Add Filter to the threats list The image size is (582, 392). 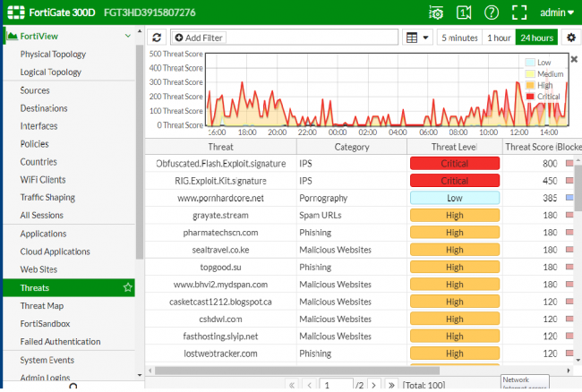coord(199,38)
